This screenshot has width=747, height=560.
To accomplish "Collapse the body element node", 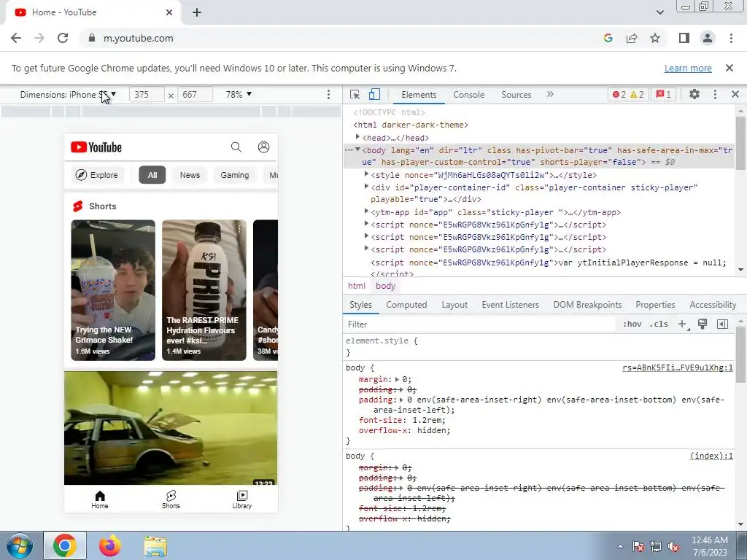I will tap(357, 149).
